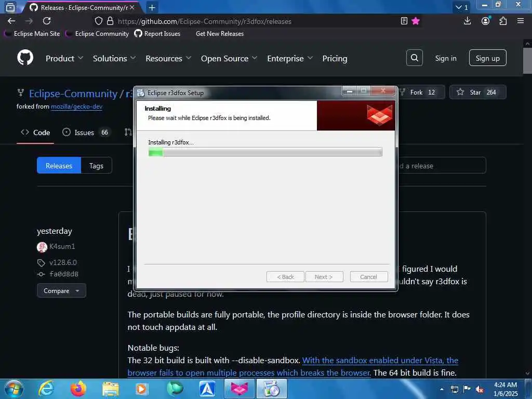Click the muted volume tray icon

click(480, 389)
